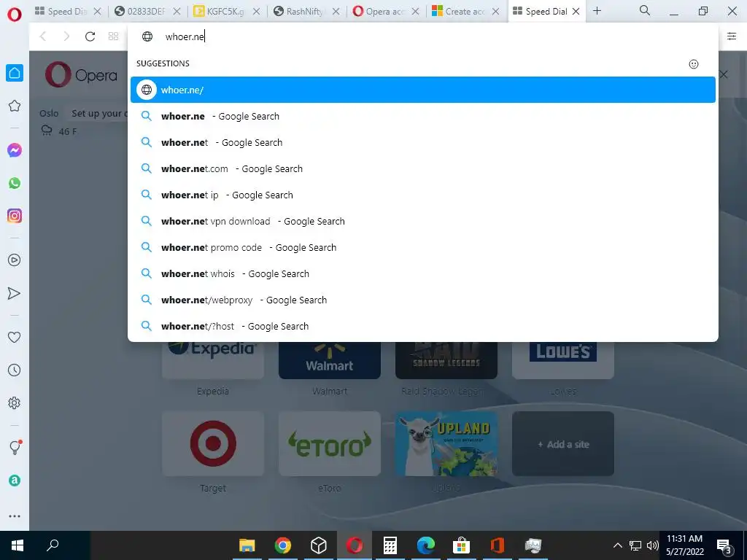
Task: Open the Upland speed dial tile
Action: (x=446, y=443)
